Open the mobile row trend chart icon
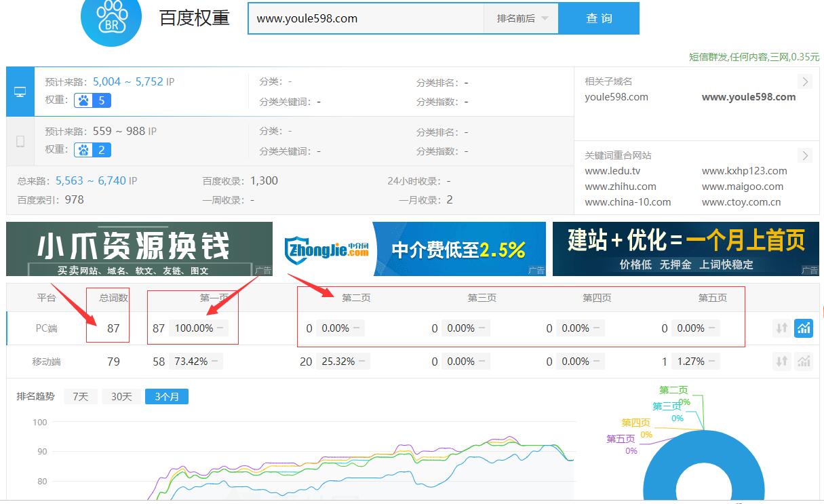This screenshot has width=824, height=504. 804,362
